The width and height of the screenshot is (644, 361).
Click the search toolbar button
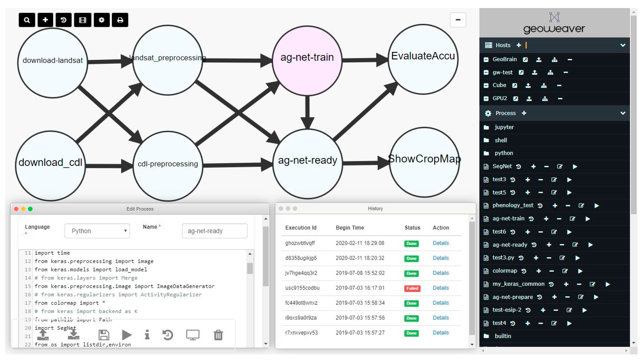tap(27, 20)
